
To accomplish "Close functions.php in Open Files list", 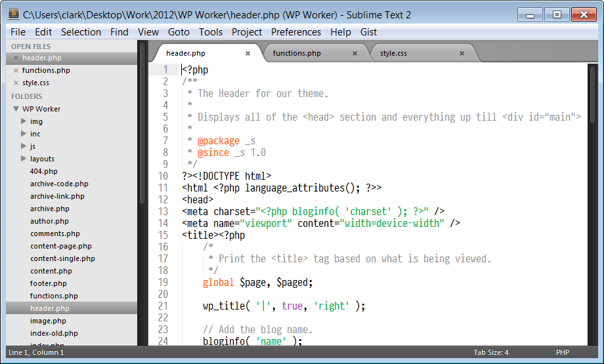I will tap(16, 70).
